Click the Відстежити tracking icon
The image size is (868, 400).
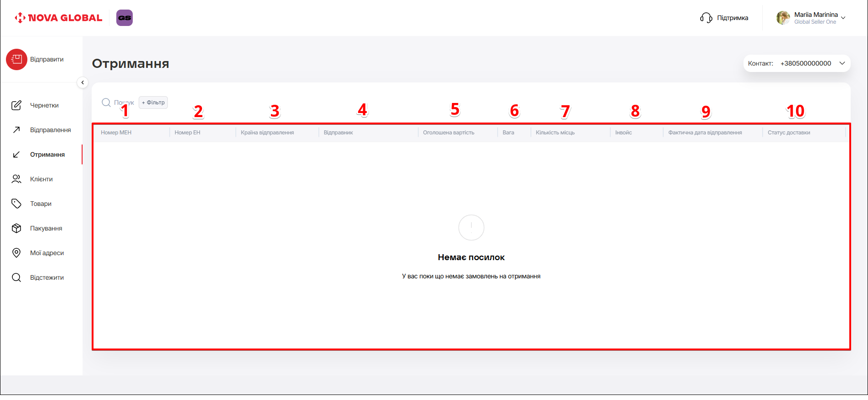coord(16,277)
